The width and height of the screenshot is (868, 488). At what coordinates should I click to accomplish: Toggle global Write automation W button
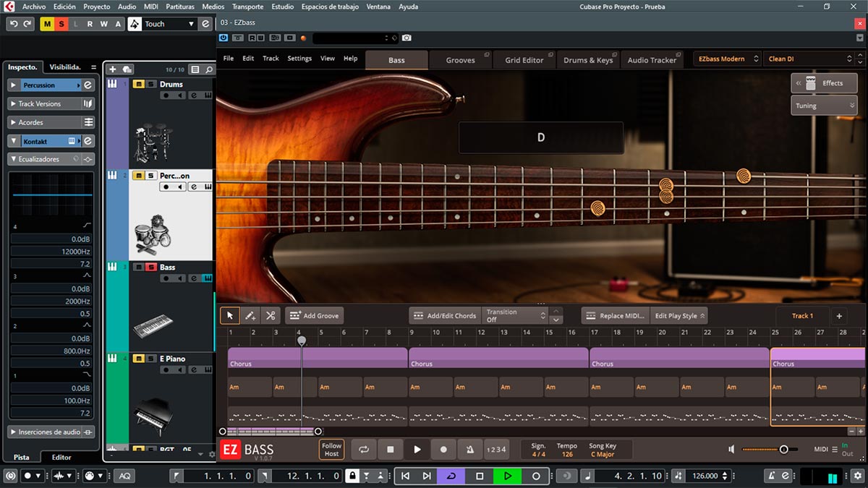tap(103, 24)
